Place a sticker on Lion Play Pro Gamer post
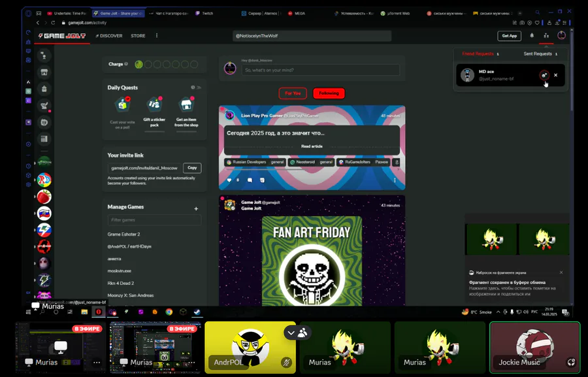 (262, 180)
